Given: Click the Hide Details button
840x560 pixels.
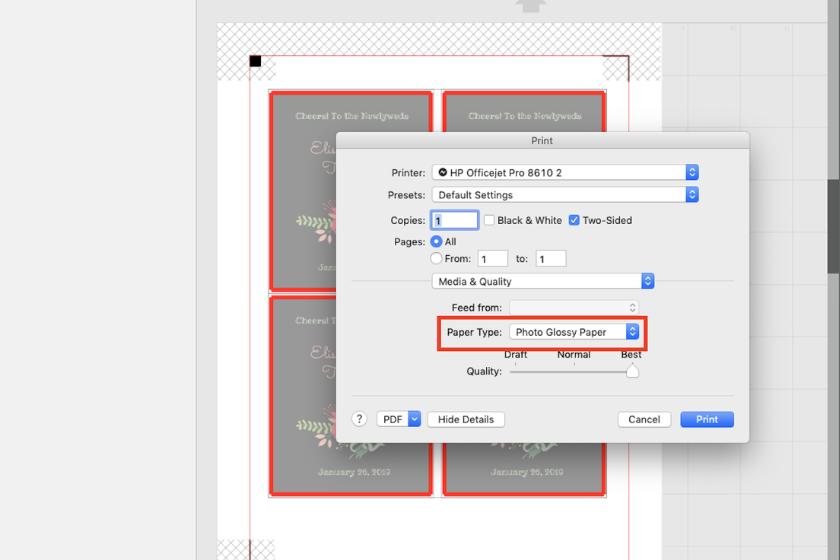Looking at the screenshot, I should [466, 419].
